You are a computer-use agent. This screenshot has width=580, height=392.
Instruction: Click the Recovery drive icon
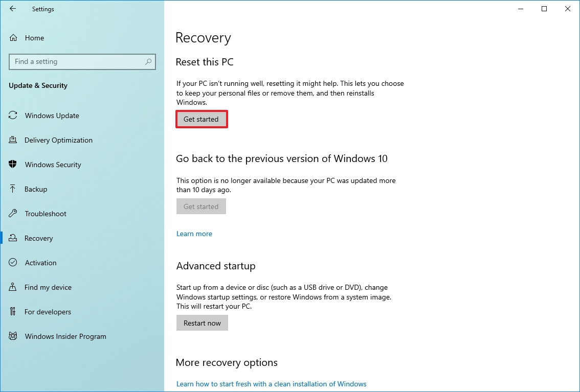(12, 238)
